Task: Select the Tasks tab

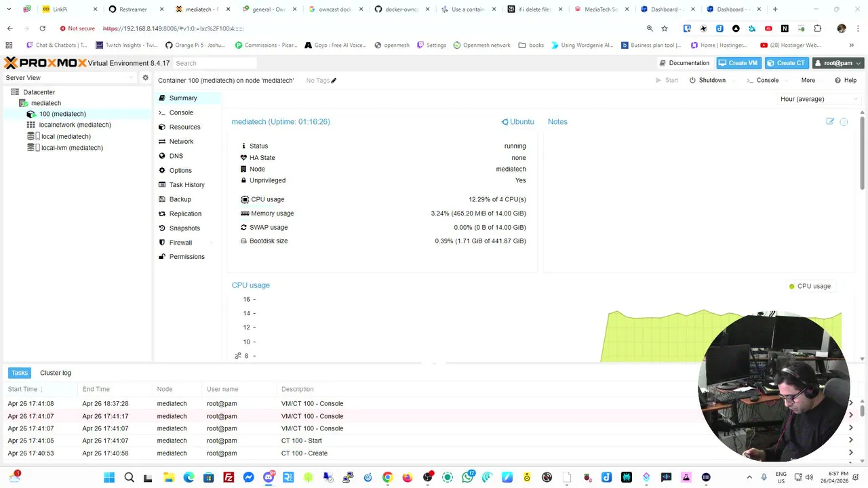Action: click(x=20, y=373)
